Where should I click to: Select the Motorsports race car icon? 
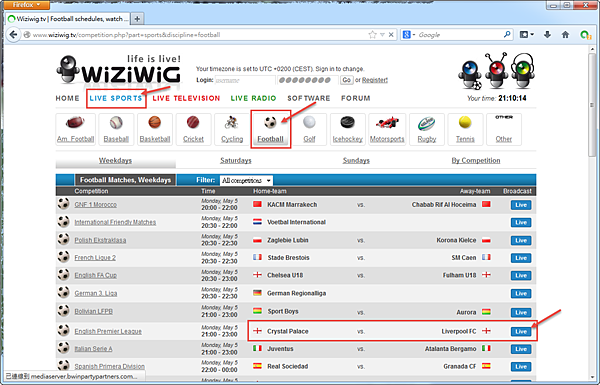click(387, 123)
